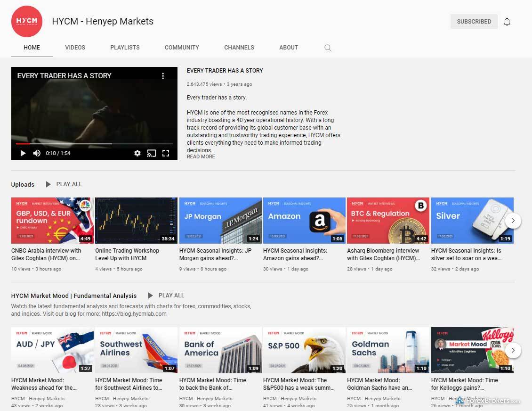Show next videos in Market Mood row
This screenshot has width=532, height=411.
pyautogui.click(x=513, y=350)
